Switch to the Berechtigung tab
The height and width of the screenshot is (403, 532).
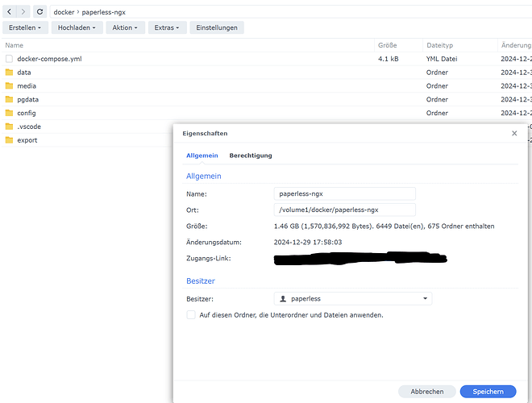tap(251, 156)
